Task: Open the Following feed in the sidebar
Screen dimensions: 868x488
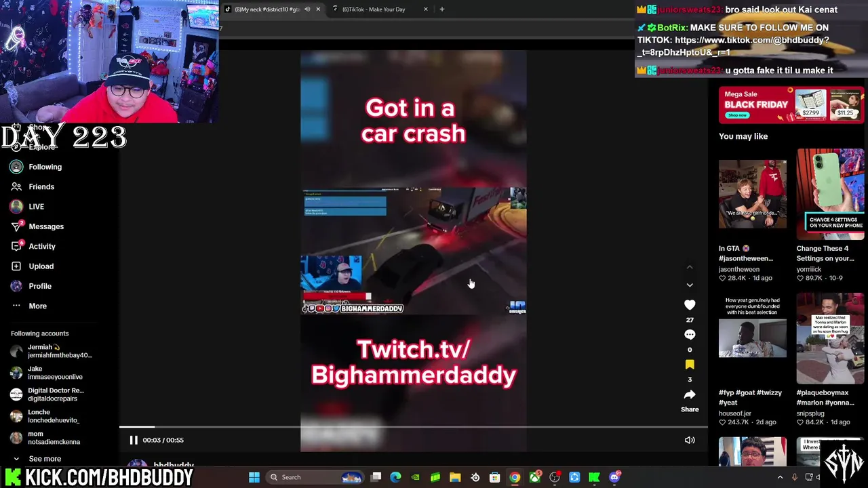Action: [x=45, y=167]
